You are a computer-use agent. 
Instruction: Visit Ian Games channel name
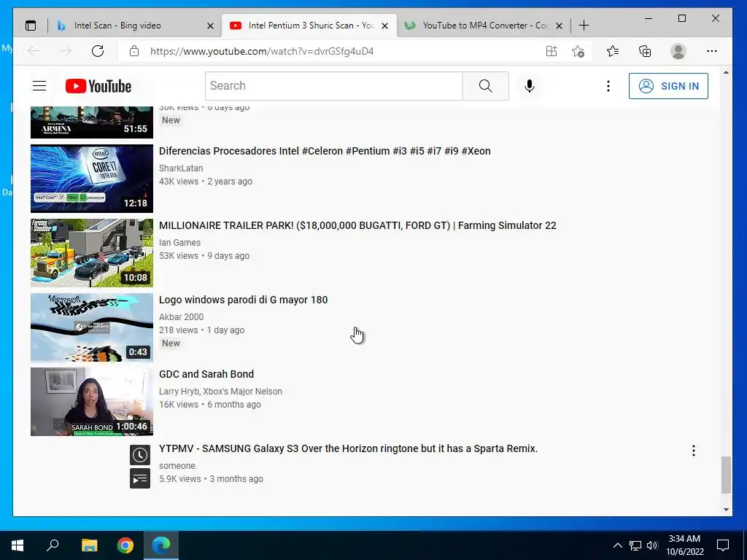point(179,242)
